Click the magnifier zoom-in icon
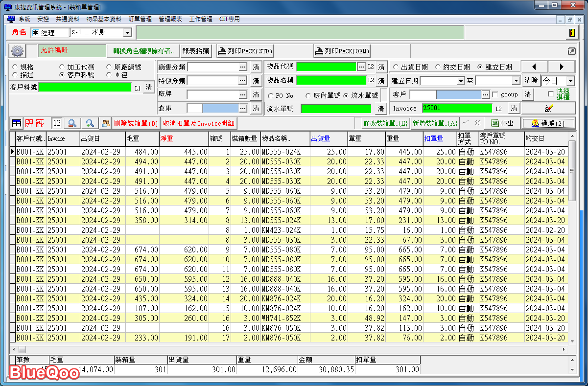The image size is (588, 386). click(x=90, y=123)
